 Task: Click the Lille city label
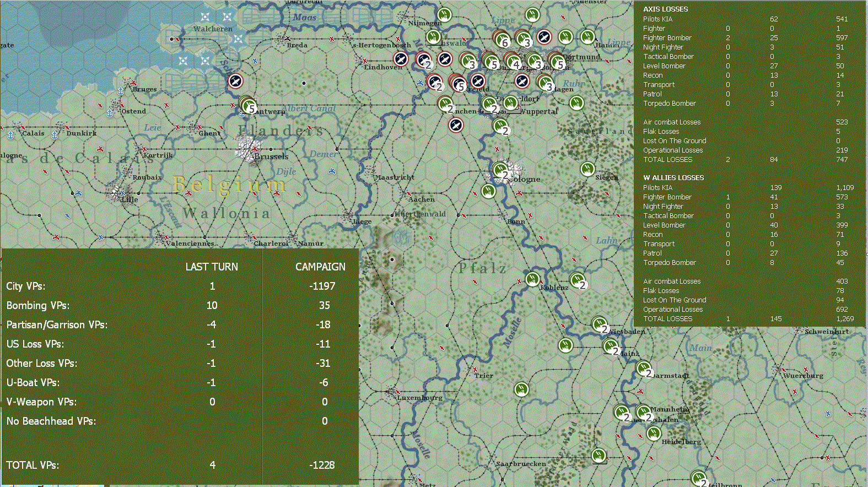click(x=130, y=199)
